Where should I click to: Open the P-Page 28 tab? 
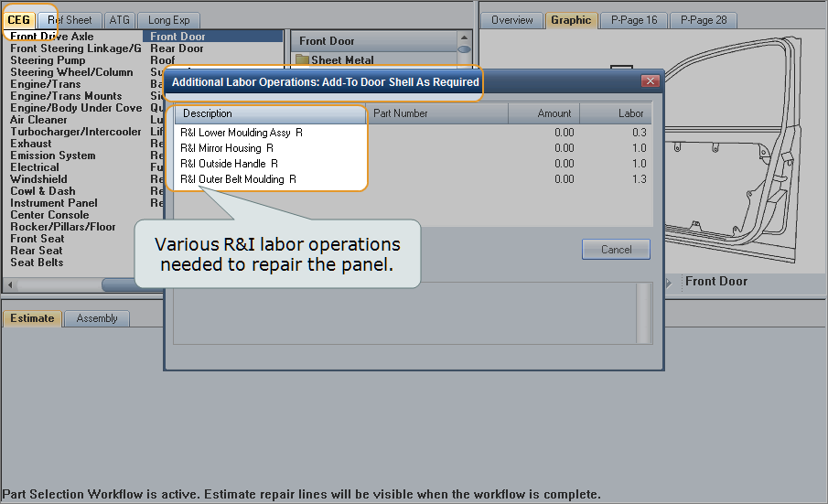(x=703, y=20)
